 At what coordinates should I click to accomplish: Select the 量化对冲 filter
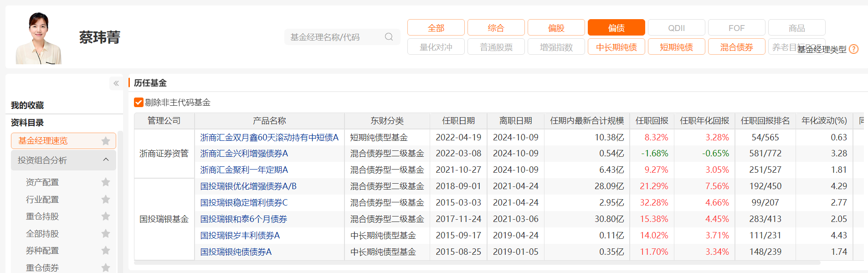pyautogui.click(x=436, y=46)
